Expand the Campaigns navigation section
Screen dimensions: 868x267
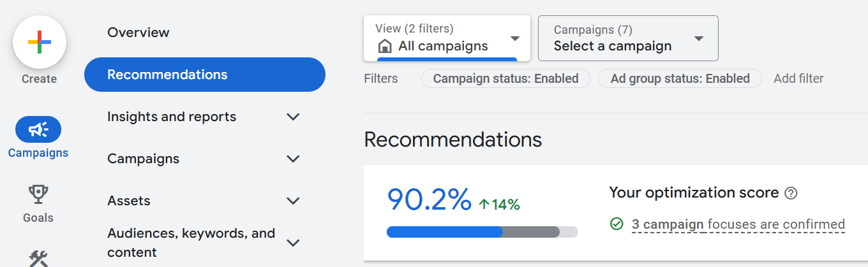293,159
